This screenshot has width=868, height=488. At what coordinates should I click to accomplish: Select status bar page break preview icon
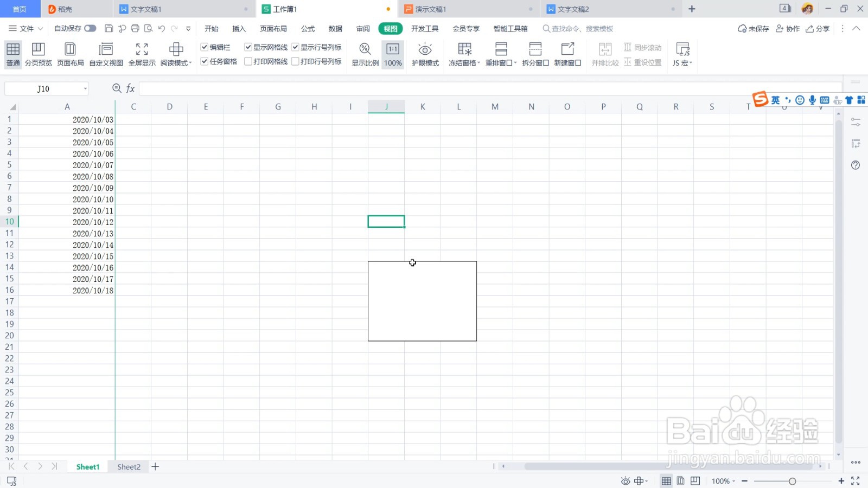[x=695, y=481]
